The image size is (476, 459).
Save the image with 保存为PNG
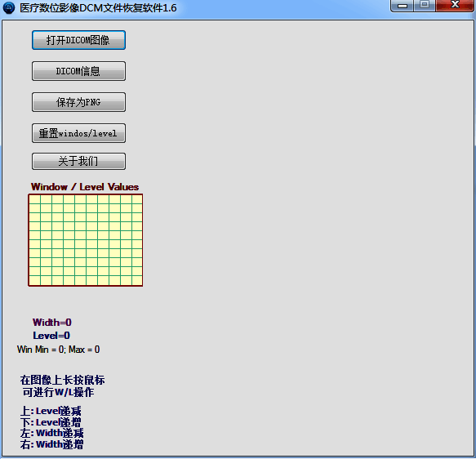coord(78,102)
